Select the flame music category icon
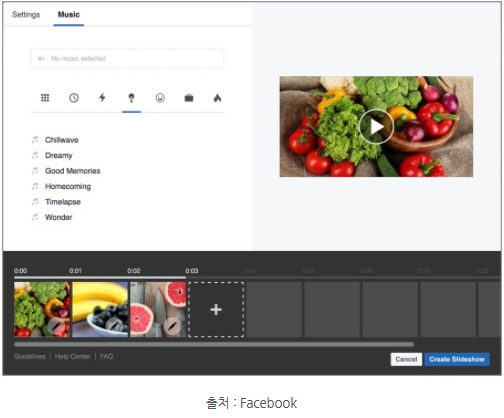Image resolution: width=504 pixels, height=418 pixels. tap(217, 98)
